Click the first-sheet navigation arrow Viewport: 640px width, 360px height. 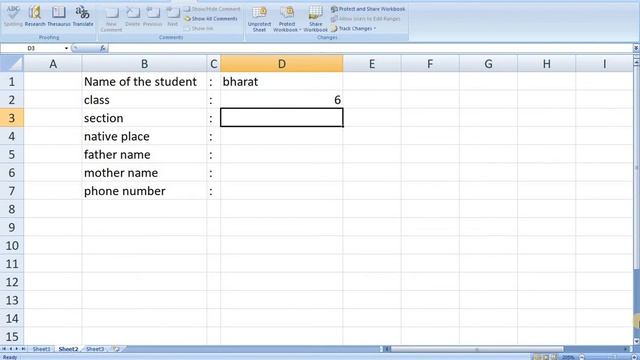4,349
